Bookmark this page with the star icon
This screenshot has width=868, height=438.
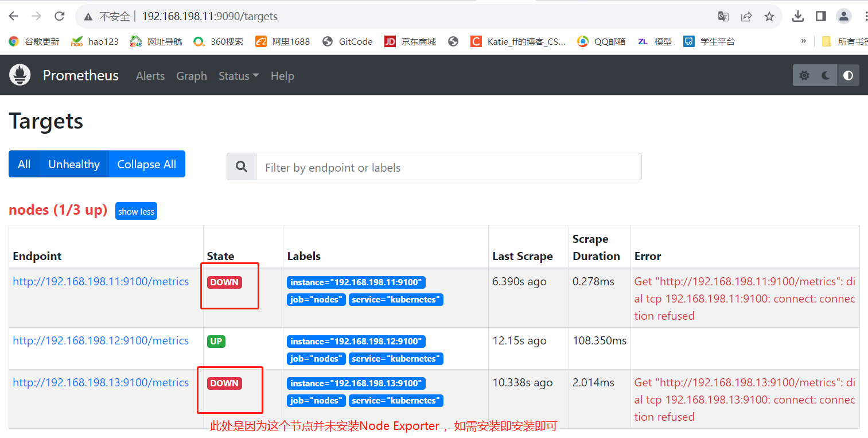click(x=769, y=17)
